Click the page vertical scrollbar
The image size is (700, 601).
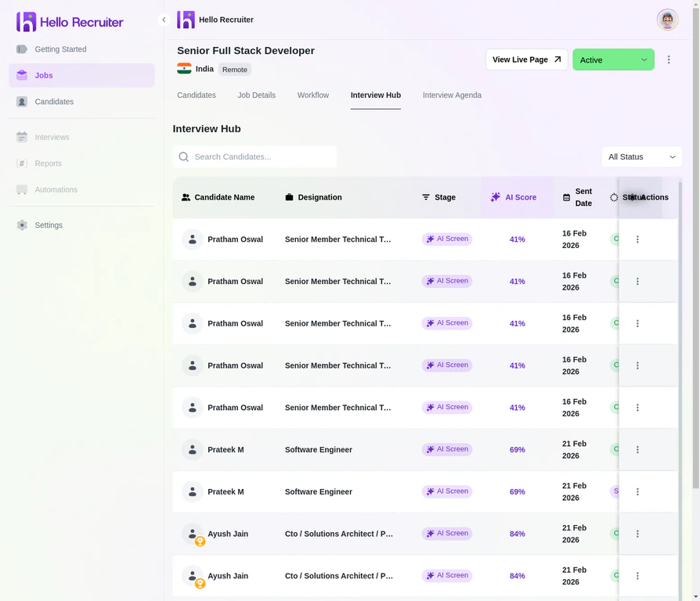pyautogui.click(x=695, y=250)
